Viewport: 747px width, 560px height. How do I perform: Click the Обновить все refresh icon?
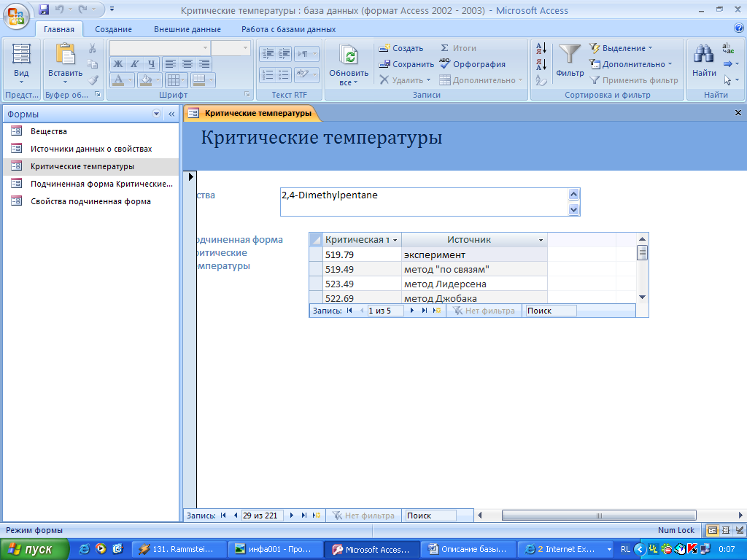349,55
